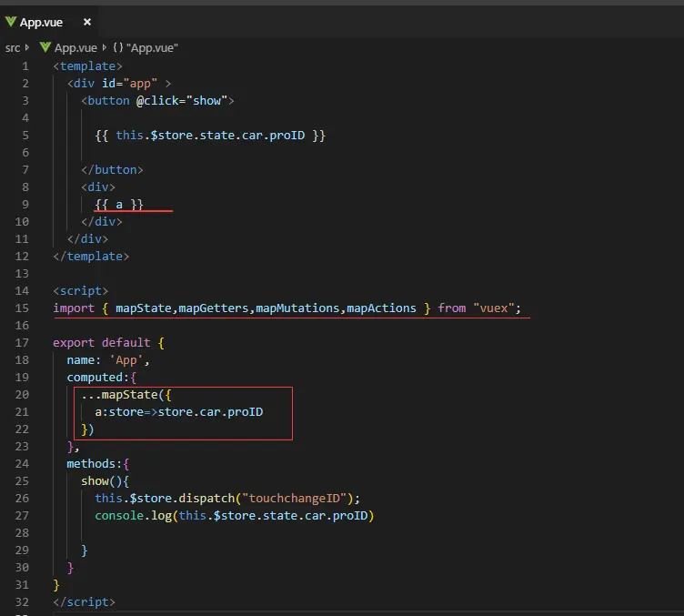Screen dimensions: 684x616
Task: Click the {{ this.$store.state.car.proID }} expression
Action: [x=210, y=136]
